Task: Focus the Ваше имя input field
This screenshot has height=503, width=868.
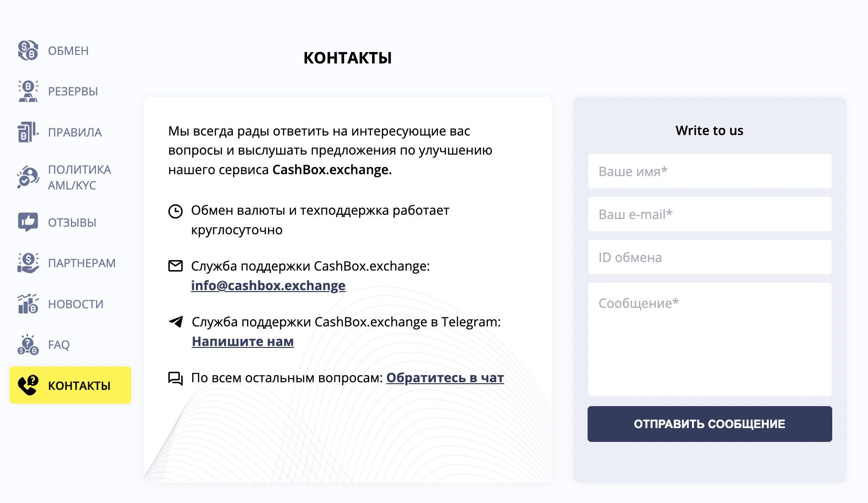Action: coord(710,171)
